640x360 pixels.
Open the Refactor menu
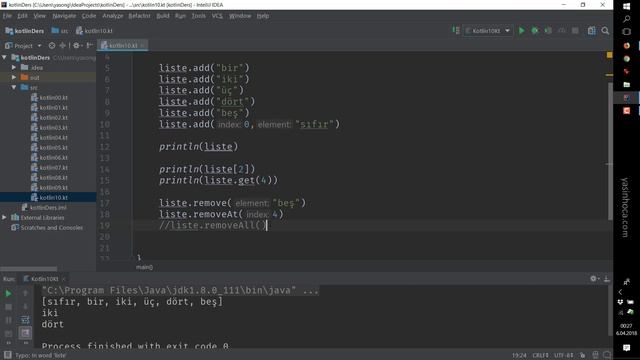[x=139, y=16]
